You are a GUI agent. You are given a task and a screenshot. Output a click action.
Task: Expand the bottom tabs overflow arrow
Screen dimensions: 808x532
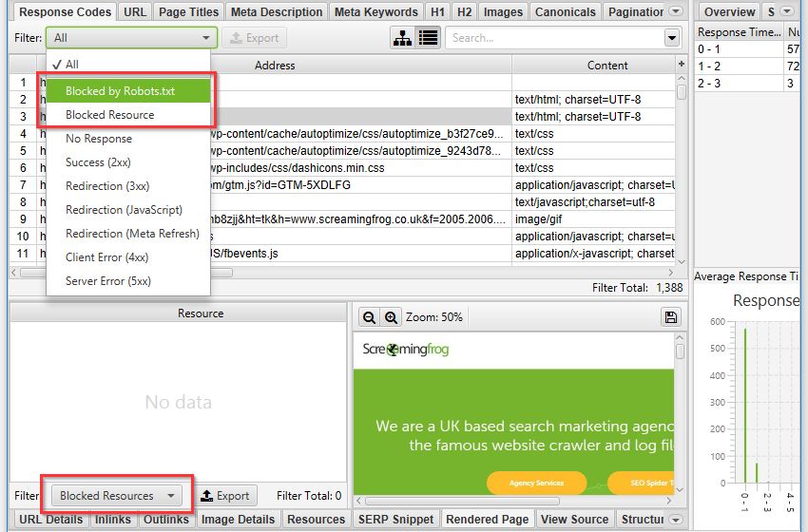[x=676, y=520]
